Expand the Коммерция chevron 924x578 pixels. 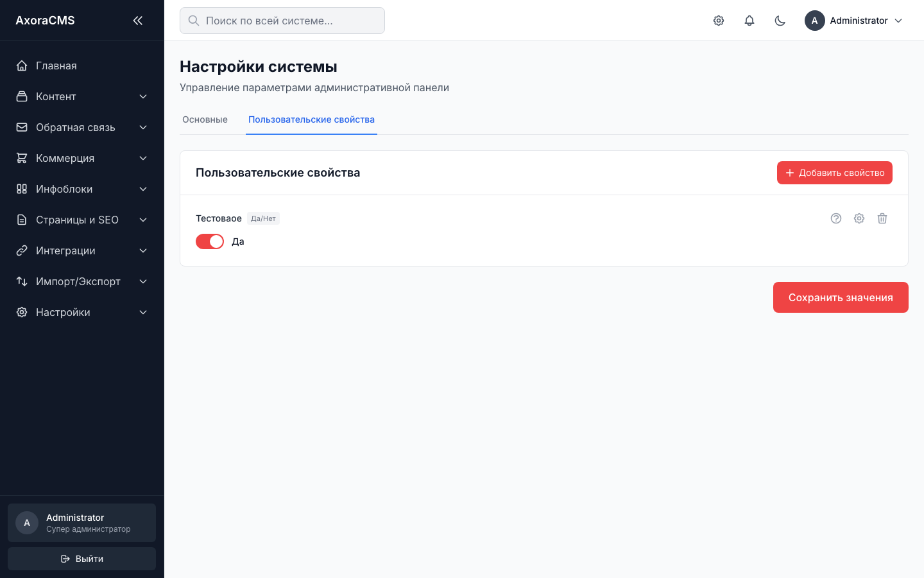(x=143, y=158)
